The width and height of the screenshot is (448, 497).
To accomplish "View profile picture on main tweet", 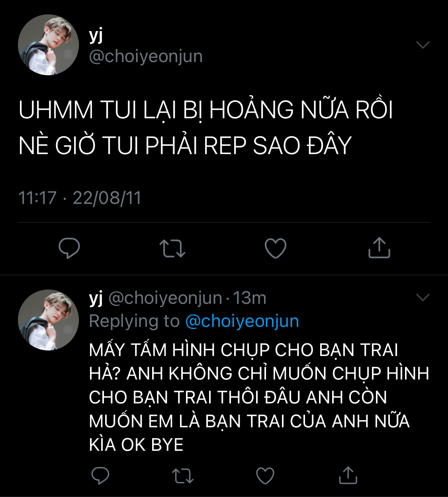I will [49, 45].
